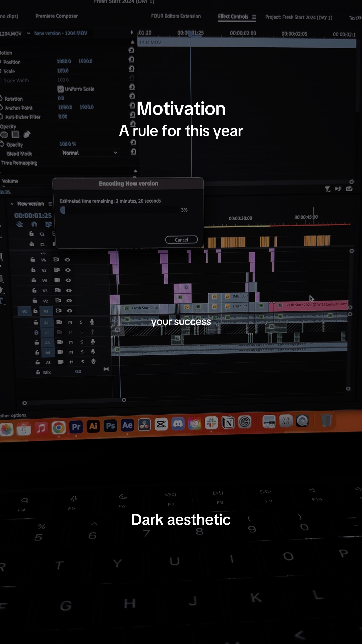362x644 pixels.
Task: Open Photoshop from the dock
Action: click(110, 426)
